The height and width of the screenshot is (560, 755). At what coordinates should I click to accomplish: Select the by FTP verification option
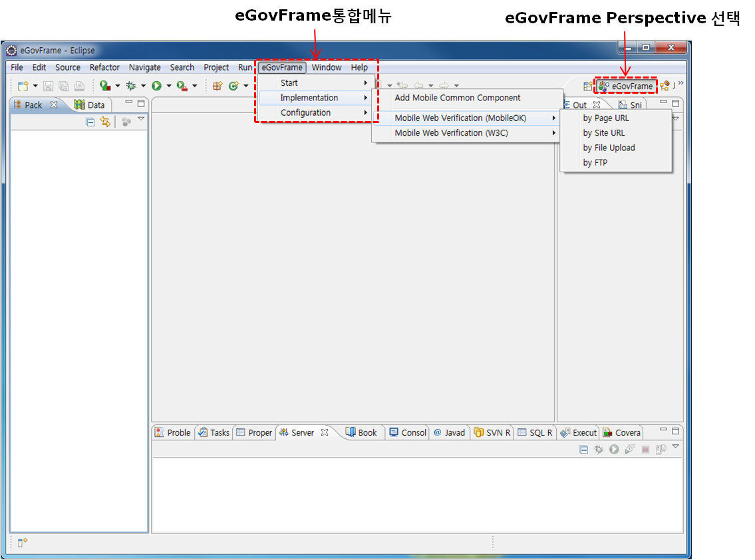point(595,163)
